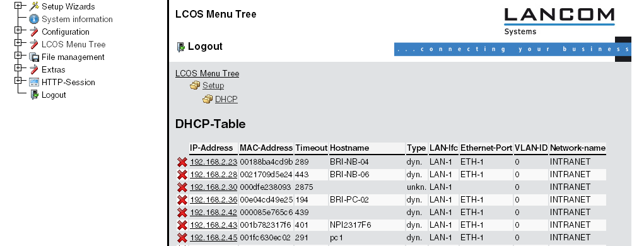Delete the 192.168.2.30 entry via red X
644x246 pixels.
click(182, 188)
